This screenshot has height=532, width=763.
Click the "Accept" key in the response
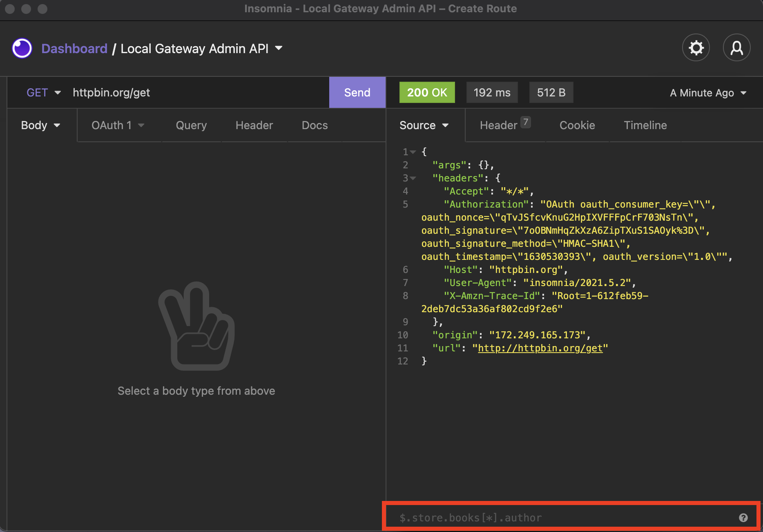click(x=466, y=191)
